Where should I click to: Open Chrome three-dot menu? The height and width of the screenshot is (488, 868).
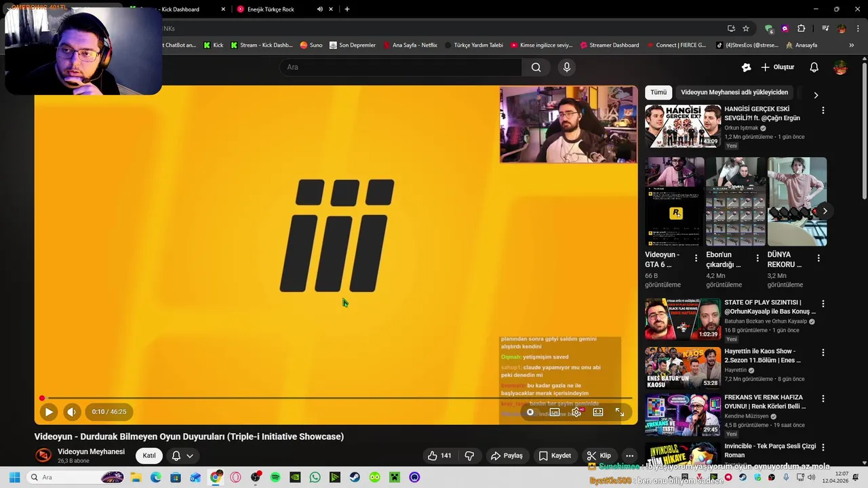click(x=858, y=28)
